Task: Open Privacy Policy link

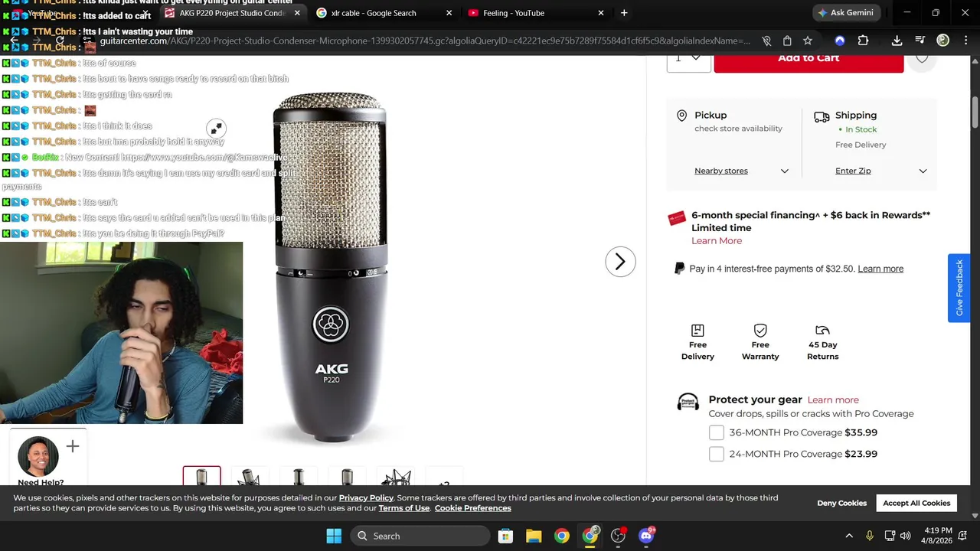Action: tap(366, 498)
